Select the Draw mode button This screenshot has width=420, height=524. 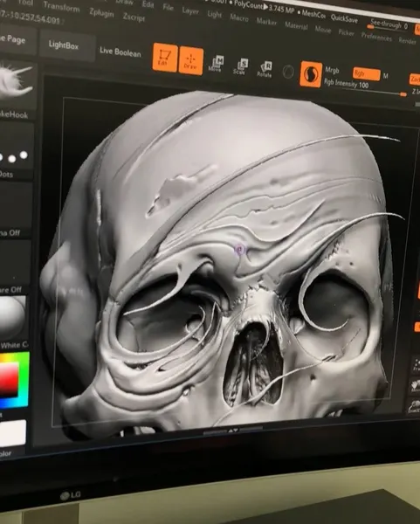pos(190,61)
